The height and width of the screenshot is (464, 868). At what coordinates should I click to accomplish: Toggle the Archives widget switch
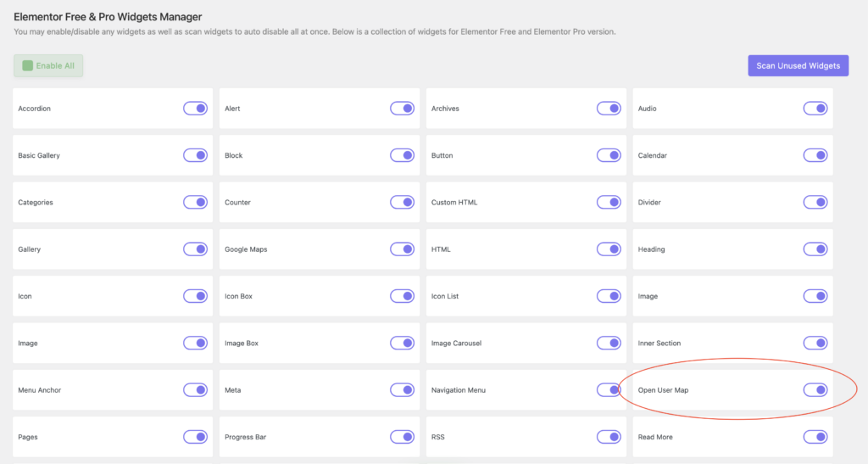[609, 109]
